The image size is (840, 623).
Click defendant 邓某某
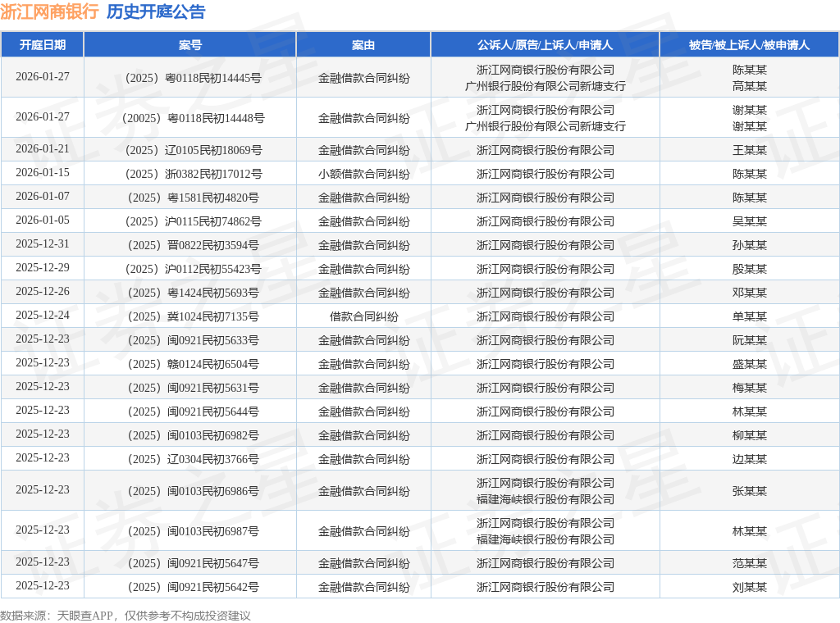[x=750, y=293]
